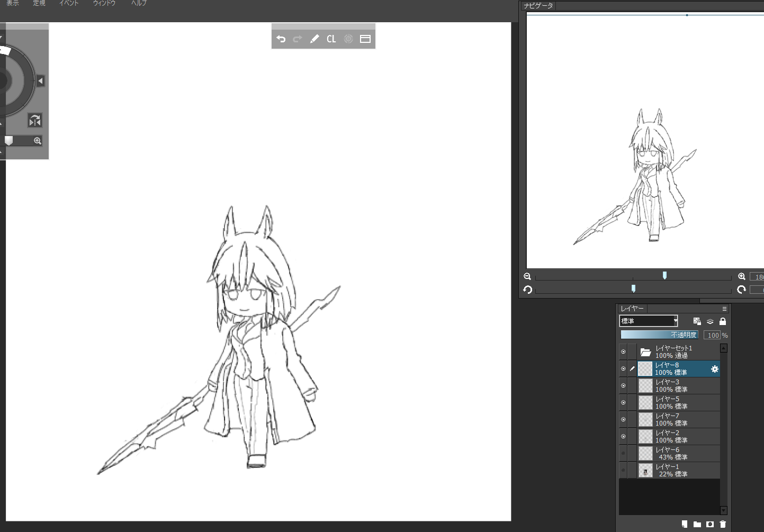Create a new layer folder
This screenshot has height=532, width=764.
coord(697,524)
